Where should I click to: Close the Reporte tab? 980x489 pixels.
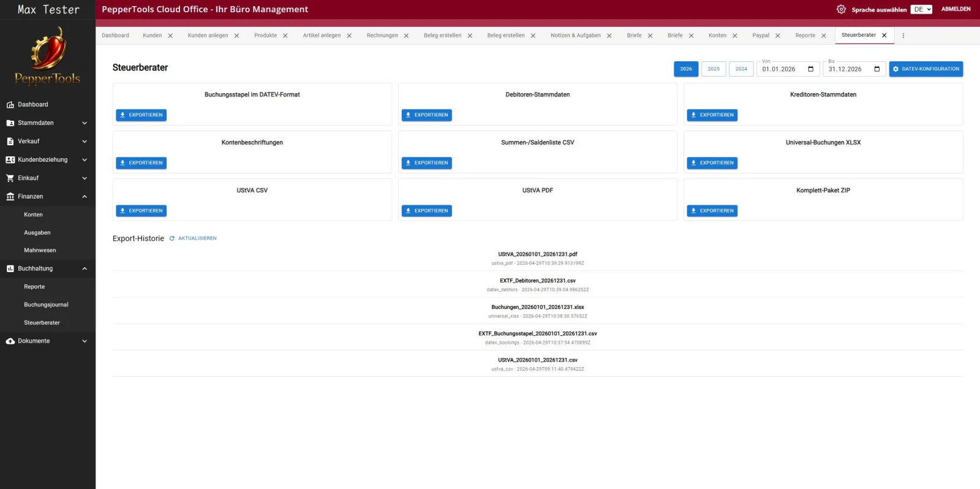[824, 36]
